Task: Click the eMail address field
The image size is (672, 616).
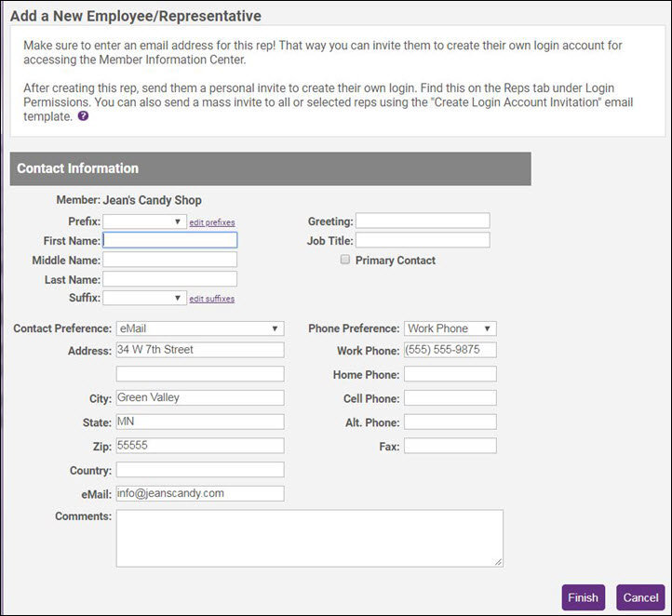Action: pyautogui.click(x=199, y=493)
